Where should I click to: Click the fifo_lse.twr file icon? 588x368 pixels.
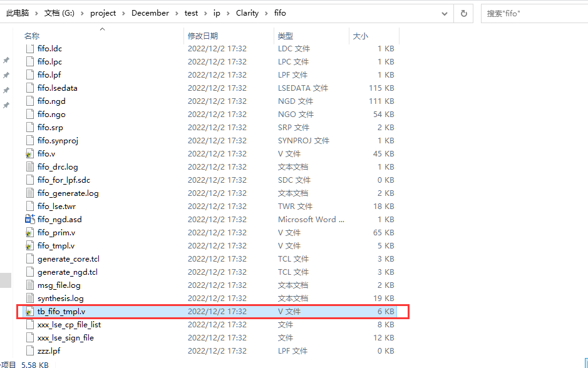tap(30, 206)
